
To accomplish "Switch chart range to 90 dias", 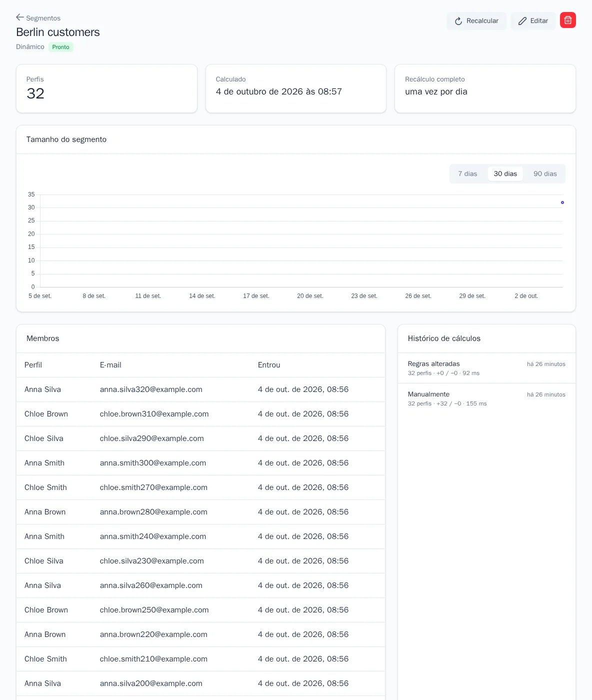I will pos(545,174).
